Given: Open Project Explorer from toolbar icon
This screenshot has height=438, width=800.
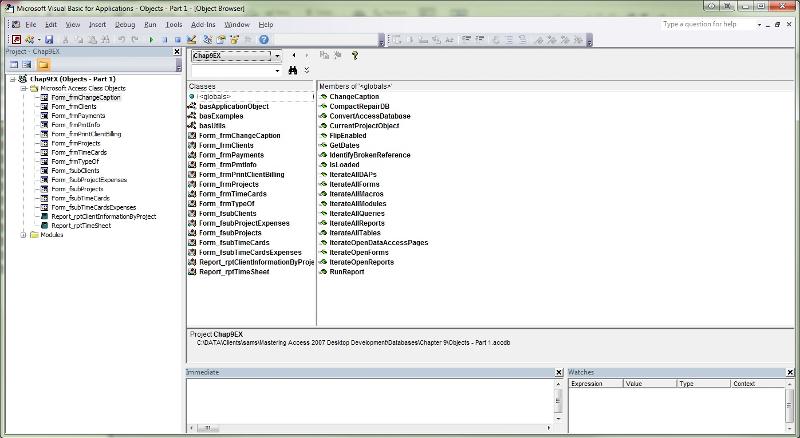Looking at the screenshot, I should coord(208,39).
